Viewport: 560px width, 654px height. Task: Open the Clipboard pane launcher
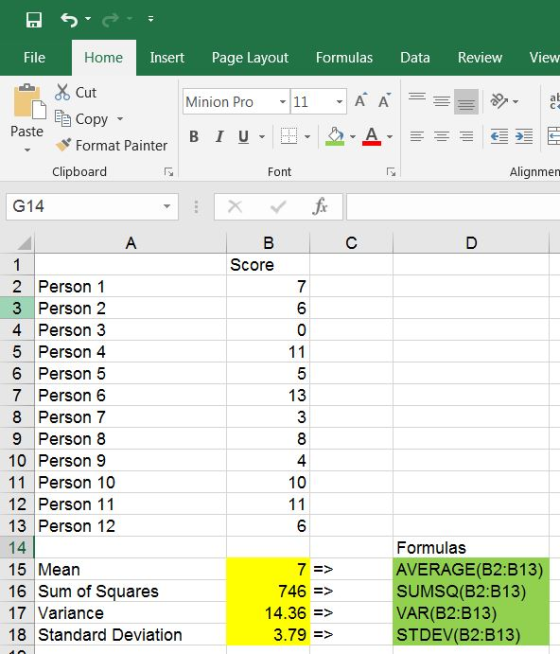(x=169, y=172)
